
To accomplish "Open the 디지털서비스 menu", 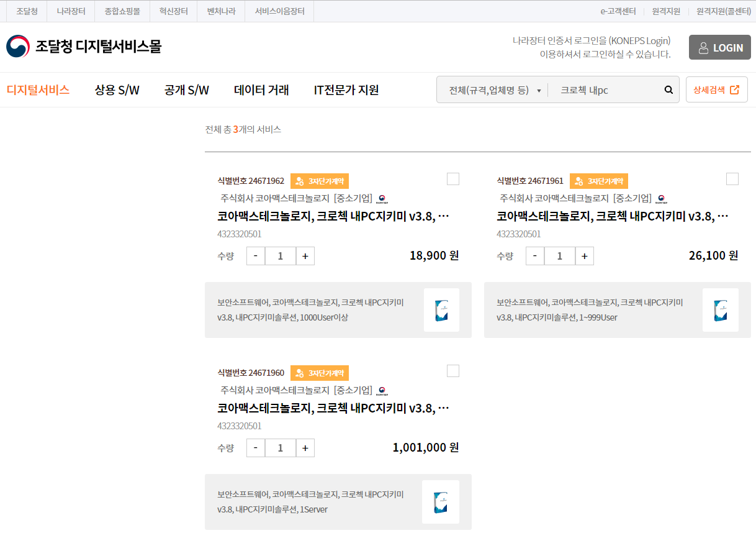I will click(x=38, y=90).
